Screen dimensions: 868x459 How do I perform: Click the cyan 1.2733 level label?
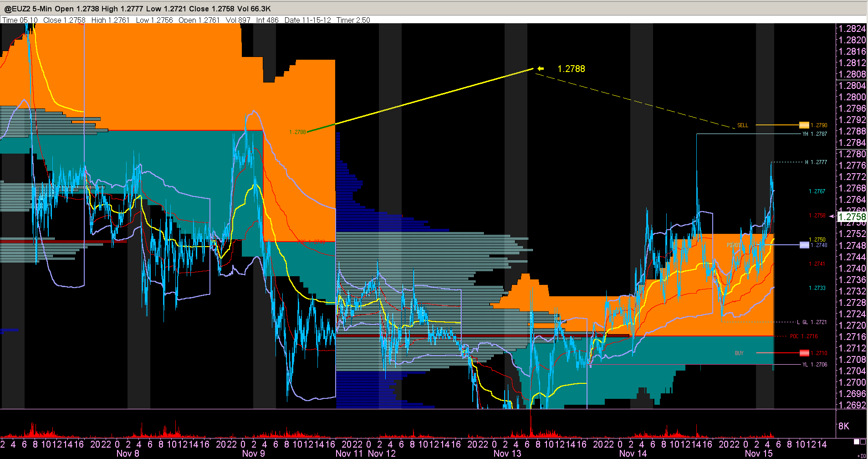817,288
